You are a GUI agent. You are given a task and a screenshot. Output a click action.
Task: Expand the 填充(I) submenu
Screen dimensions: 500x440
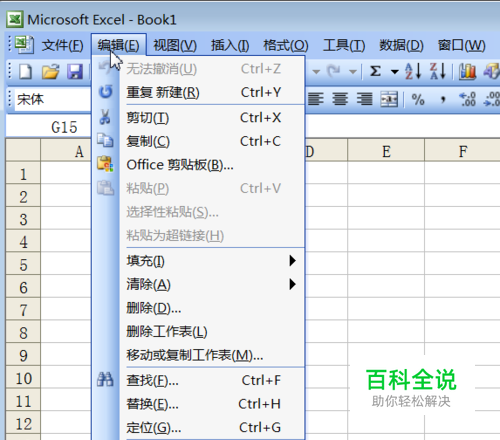tap(199, 261)
